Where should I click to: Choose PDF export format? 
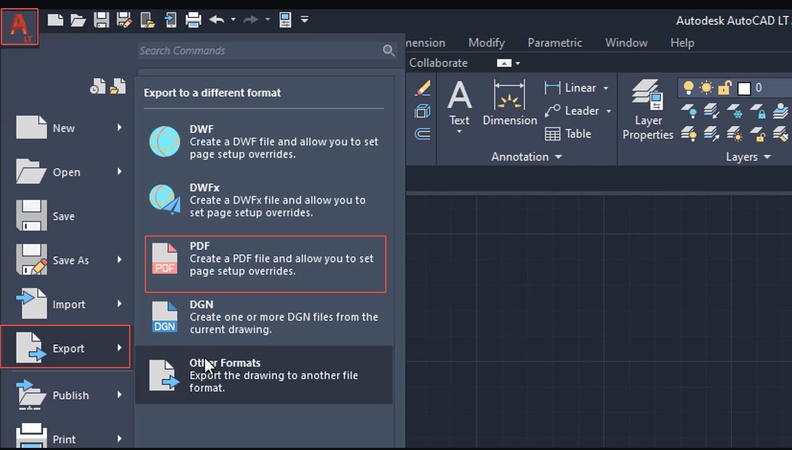pos(265,264)
